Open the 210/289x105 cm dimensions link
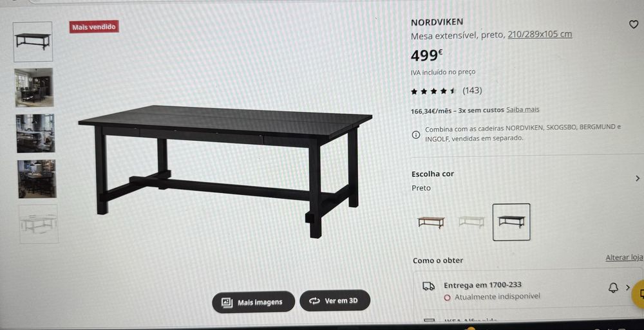The image size is (644, 330). pyautogui.click(x=540, y=34)
